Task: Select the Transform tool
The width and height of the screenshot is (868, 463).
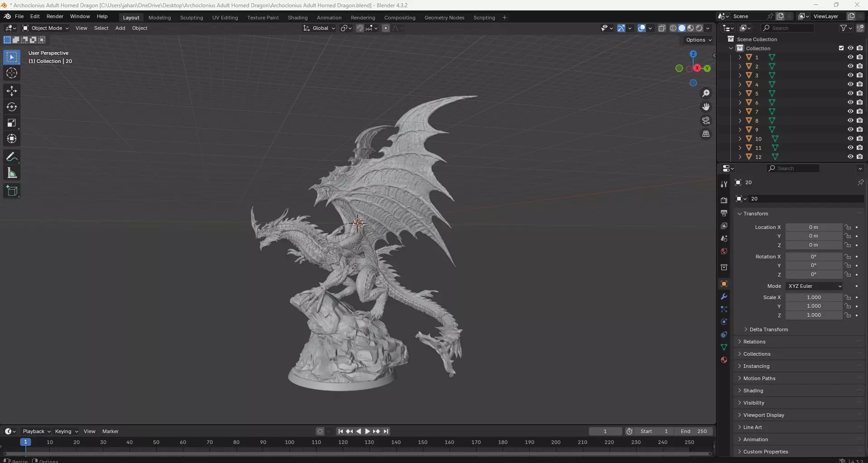Action: pos(12,138)
